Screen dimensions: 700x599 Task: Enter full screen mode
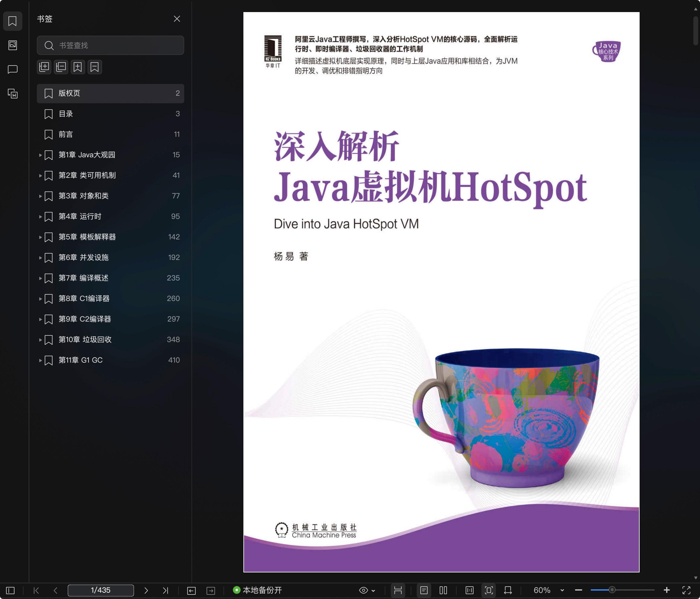pyautogui.click(x=686, y=590)
